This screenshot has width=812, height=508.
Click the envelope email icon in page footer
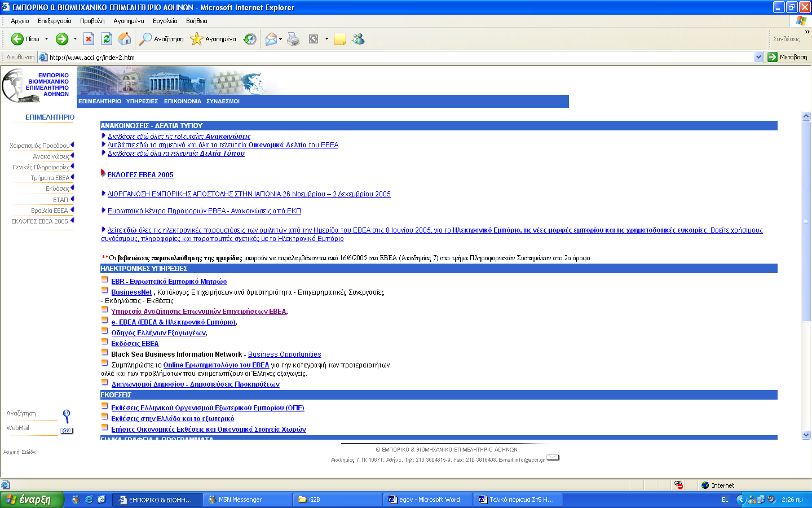(553, 457)
